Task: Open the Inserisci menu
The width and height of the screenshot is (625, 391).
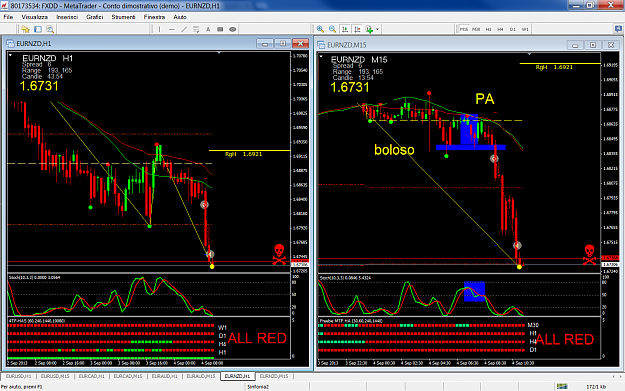Action: pos(67,17)
